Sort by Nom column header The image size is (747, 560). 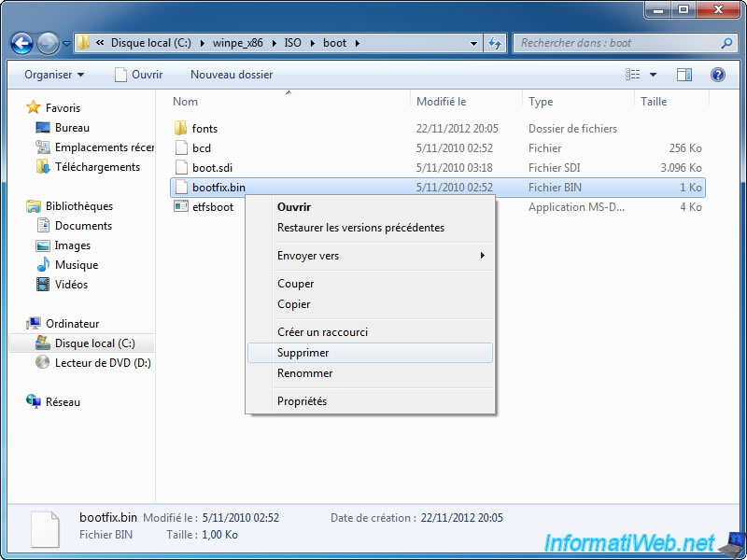[x=185, y=102]
